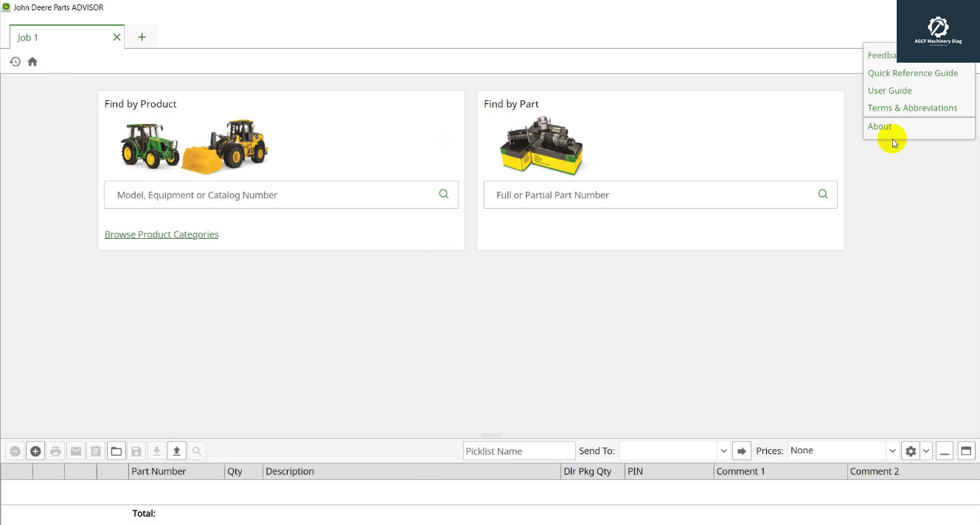Screen dimensions: 980x525
Task: Open recent history using the clock icon
Action: 15,62
